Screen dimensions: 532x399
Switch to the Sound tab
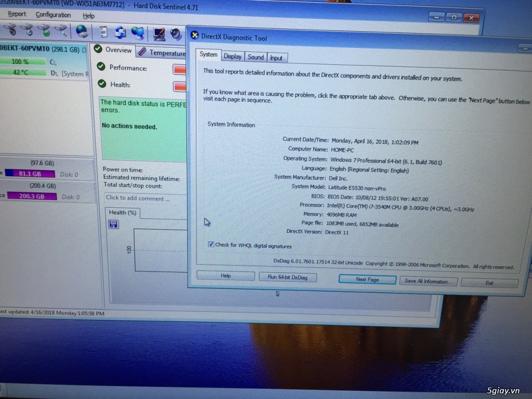[256, 57]
